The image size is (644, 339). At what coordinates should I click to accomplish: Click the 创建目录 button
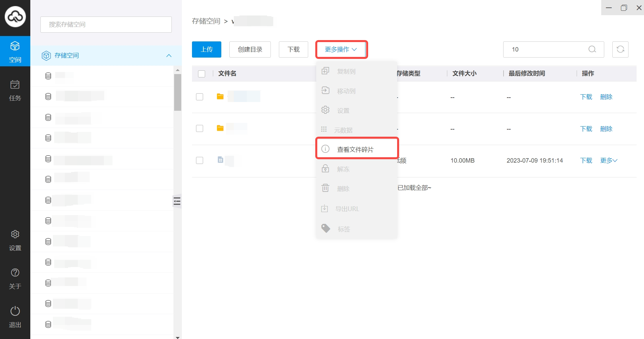(x=250, y=49)
